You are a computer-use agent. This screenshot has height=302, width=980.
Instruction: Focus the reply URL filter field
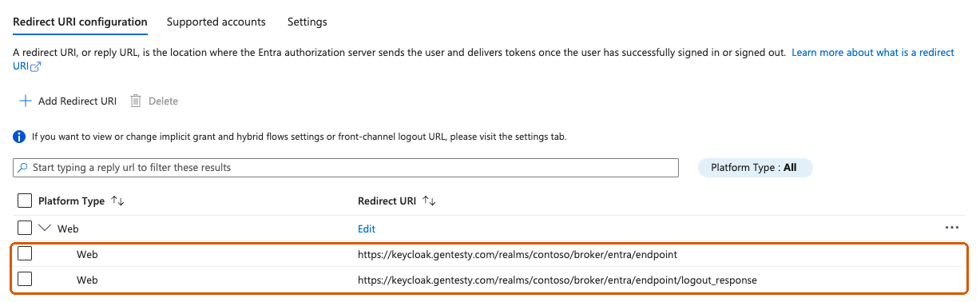pos(346,168)
